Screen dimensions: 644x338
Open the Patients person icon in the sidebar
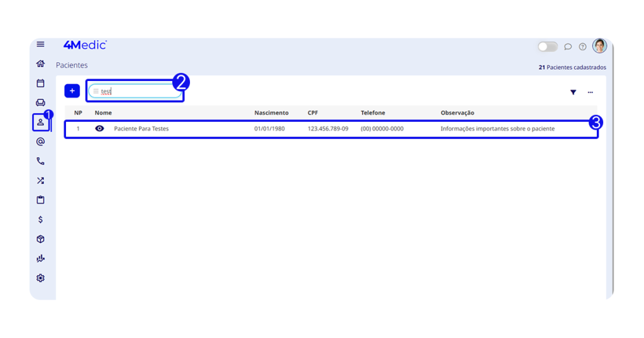coord(40,122)
